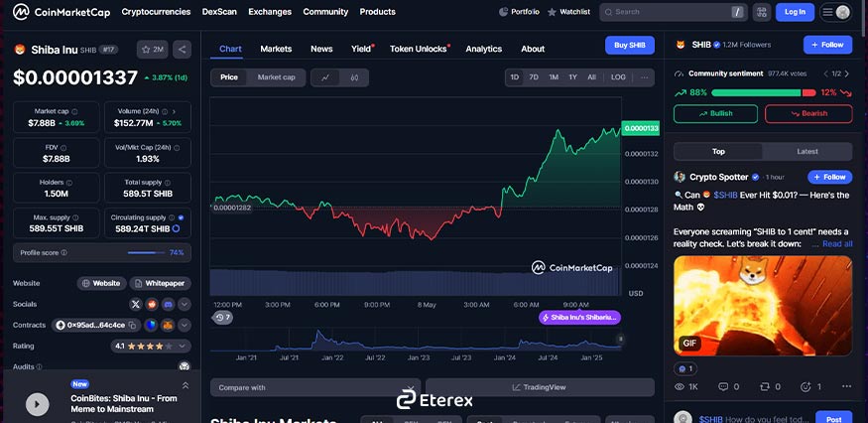
Task: Vote Bearish on SHIB sentiment
Action: (808, 113)
